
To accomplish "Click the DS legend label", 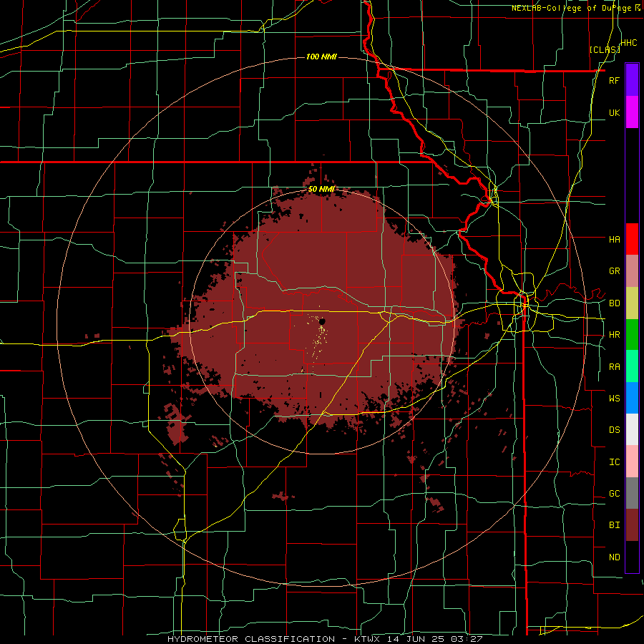I will click(614, 429).
